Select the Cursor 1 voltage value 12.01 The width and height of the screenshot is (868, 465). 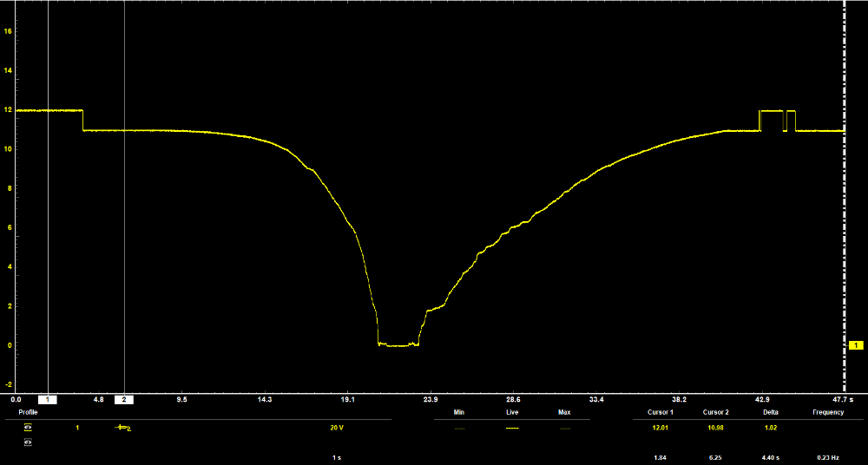pos(660,428)
